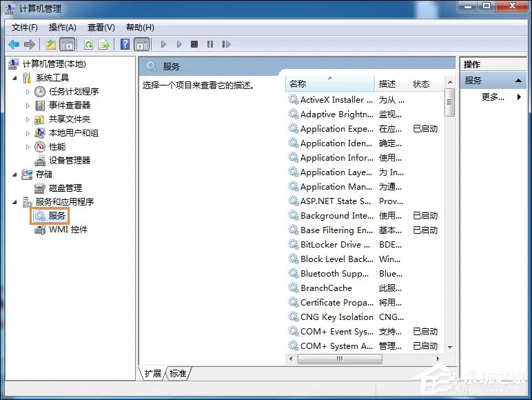
Task: Select 计算机管理(本地) root node
Action: pos(54,64)
